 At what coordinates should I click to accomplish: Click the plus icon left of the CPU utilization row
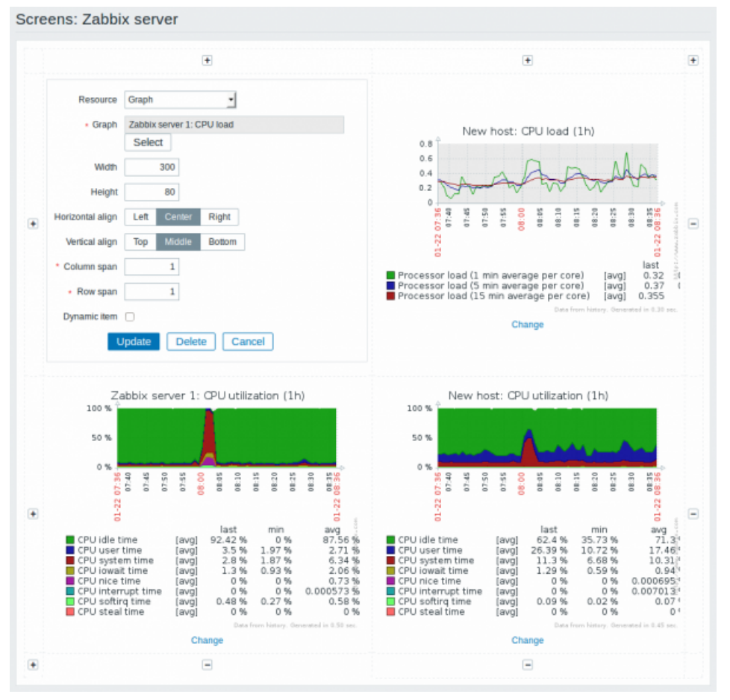point(33,514)
